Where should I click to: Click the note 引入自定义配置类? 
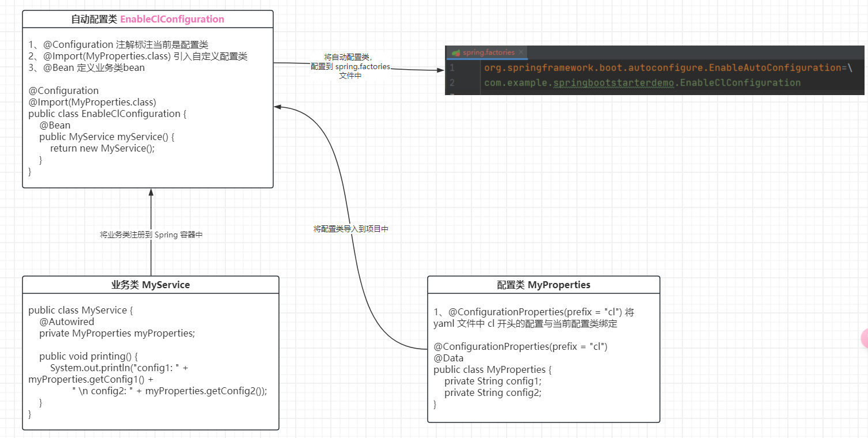[x=210, y=56]
